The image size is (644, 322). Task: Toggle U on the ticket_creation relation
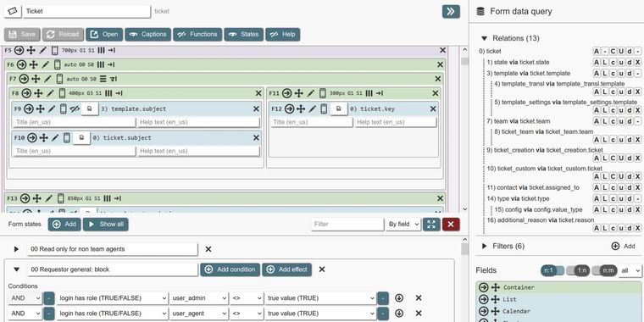coord(621,158)
